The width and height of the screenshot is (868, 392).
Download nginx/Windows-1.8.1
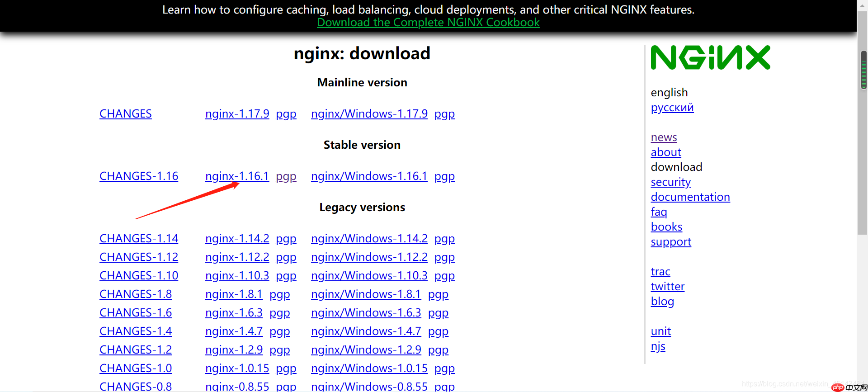366,294
